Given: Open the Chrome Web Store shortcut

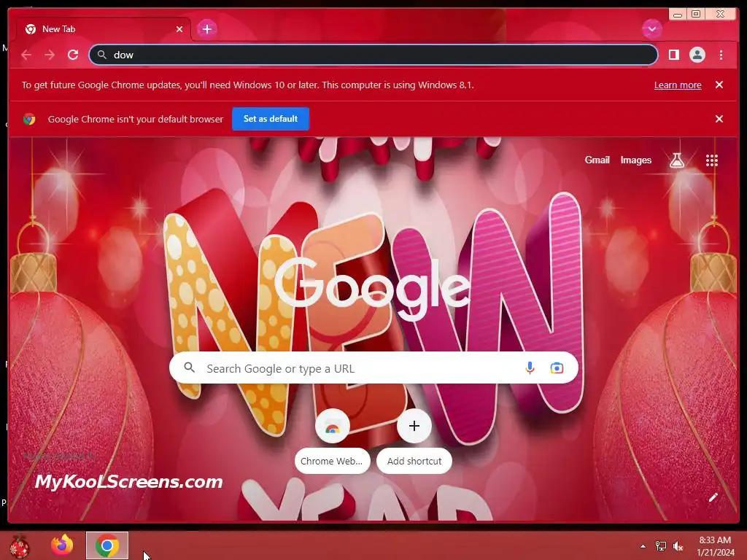Looking at the screenshot, I should (332, 441).
